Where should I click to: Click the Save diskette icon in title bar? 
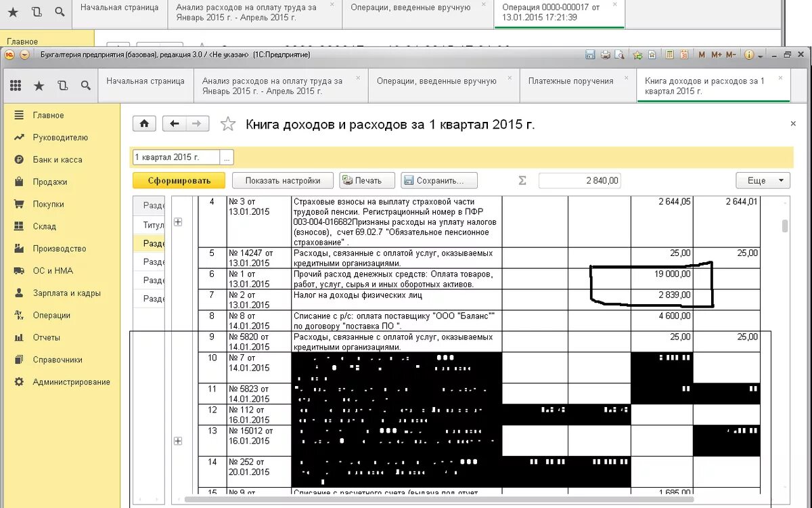590,55
